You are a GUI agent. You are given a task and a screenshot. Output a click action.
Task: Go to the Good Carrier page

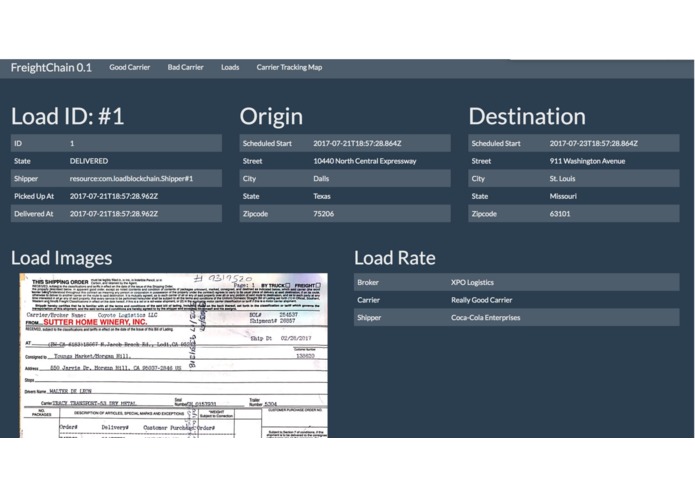click(129, 67)
